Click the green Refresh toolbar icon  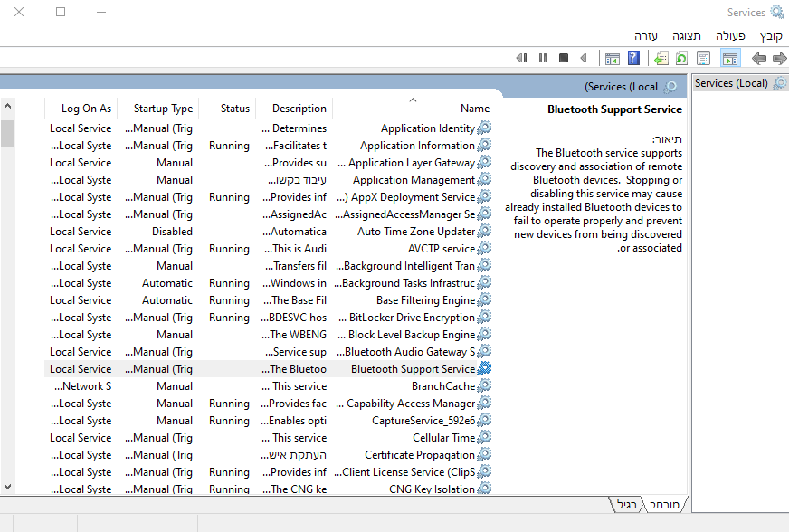[682, 59]
